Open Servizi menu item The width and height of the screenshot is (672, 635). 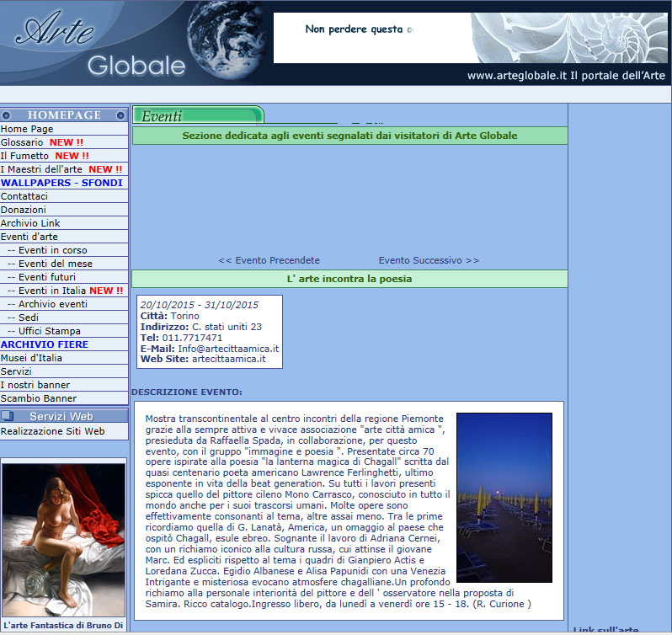click(16, 371)
